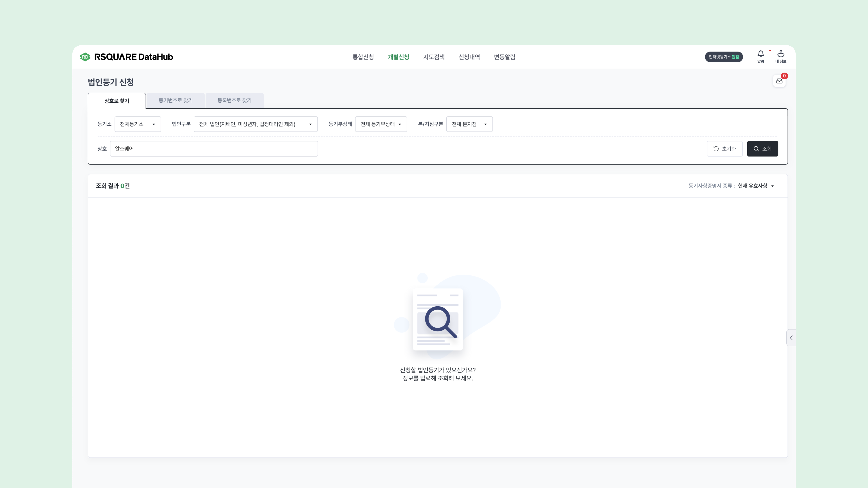Open the inbox cart icon with badge
This screenshot has width=868, height=488.
click(779, 81)
